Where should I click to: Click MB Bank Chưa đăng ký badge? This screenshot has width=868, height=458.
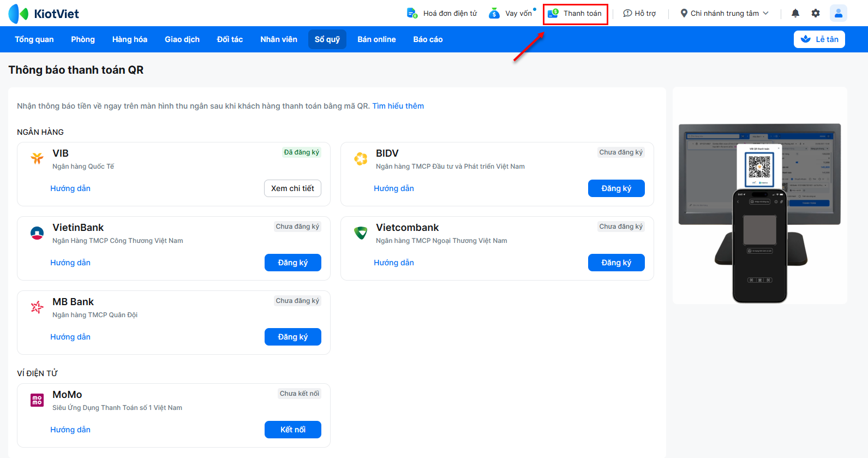pos(297,301)
